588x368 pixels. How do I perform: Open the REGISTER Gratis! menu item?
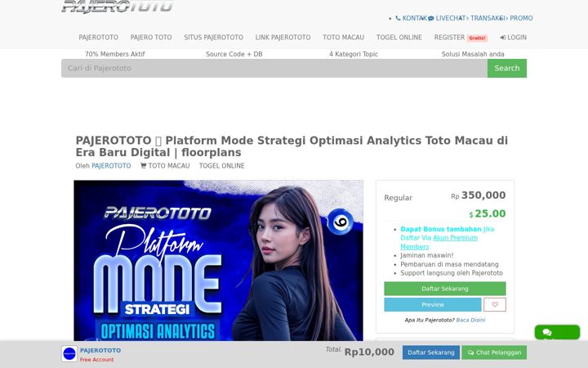tap(461, 38)
